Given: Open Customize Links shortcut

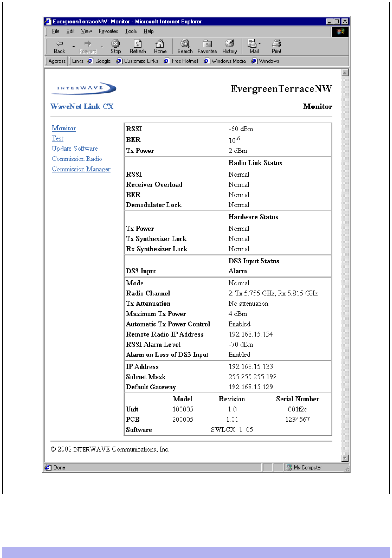Looking at the screenshot, I should coord(137,61).
